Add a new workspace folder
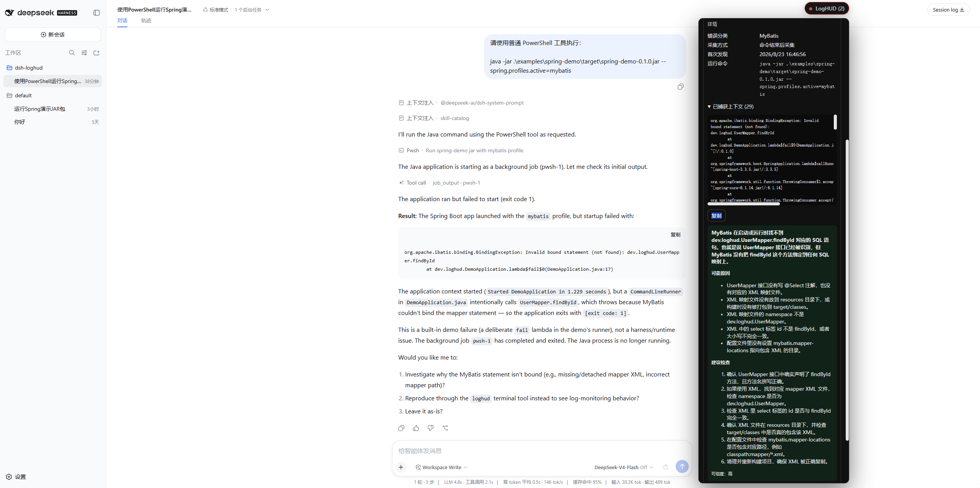This screenshot has width=980, height=488. pyautogui.click(x=97, y=53)
